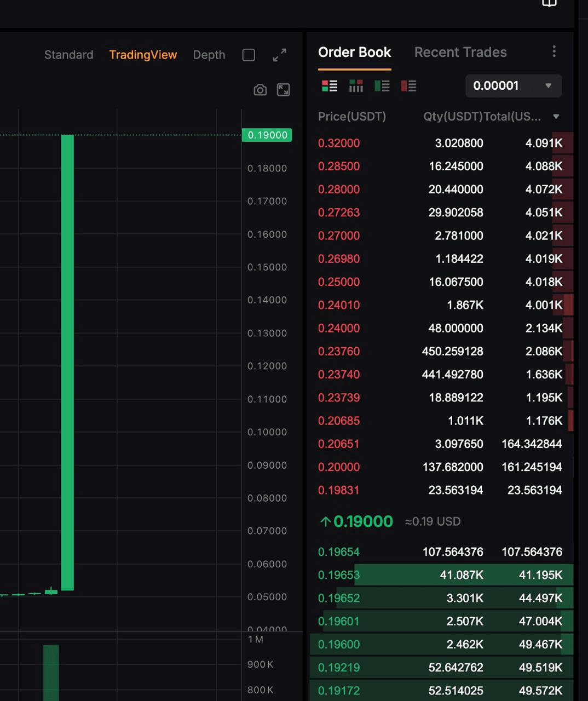Open the 0.00001 price precision dropdown
The height and width of the screenshot is (701, 588).
pyautogui.click(x=514, y=86)
